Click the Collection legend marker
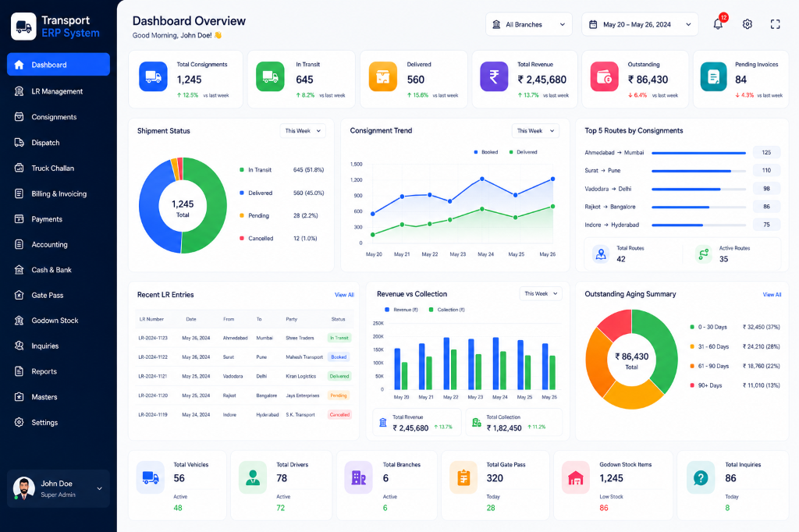Viewport: 799px width, 532px height. pos(431,310)
